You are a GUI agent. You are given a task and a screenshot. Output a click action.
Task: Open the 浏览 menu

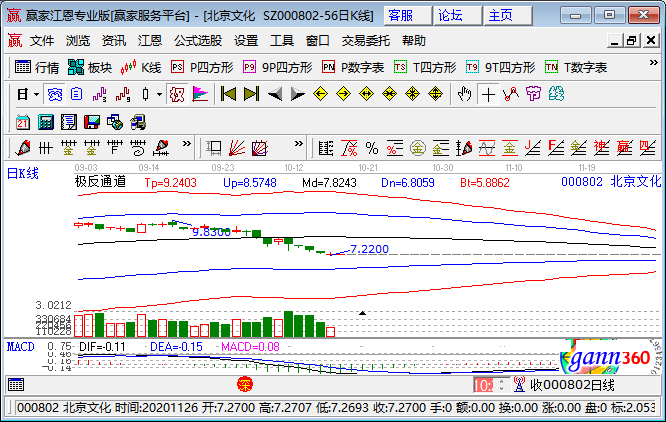(78, 41)
